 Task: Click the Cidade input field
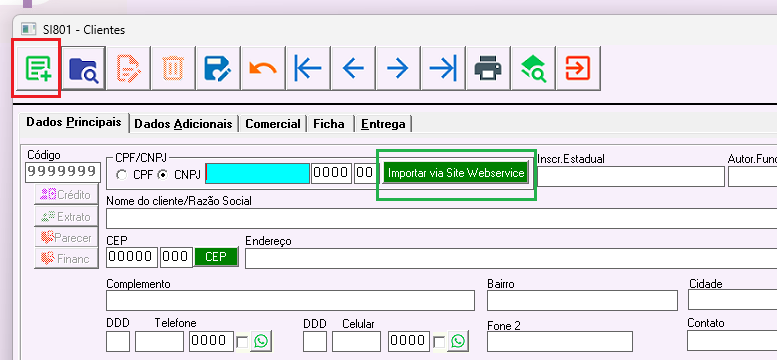pos(732,300)
